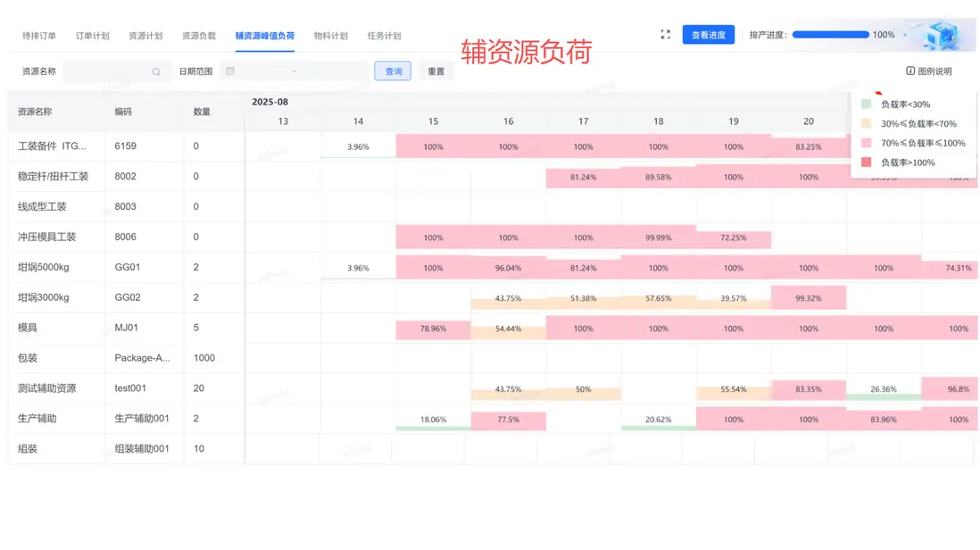Click the 重置 button
Screen dimensions: 980x550
point(436,71)
